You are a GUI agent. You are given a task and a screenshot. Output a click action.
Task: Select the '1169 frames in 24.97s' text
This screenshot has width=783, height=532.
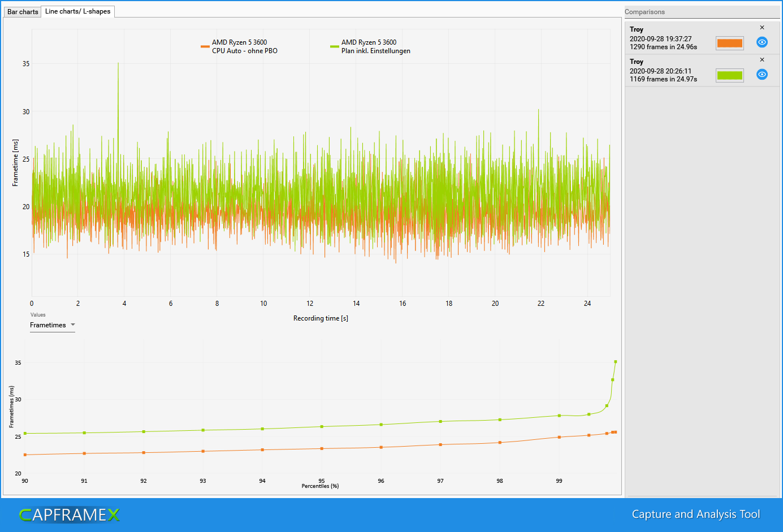(663, 79)
